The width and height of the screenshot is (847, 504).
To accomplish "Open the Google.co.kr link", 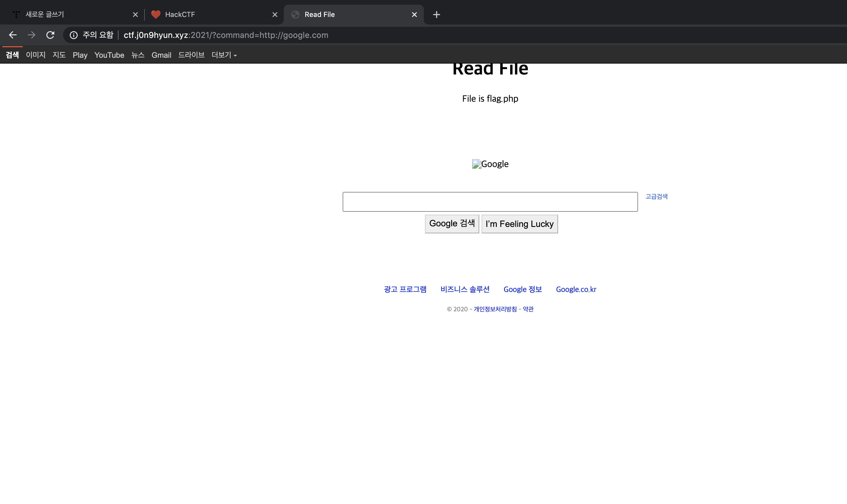I will click(x=576, y=289).
